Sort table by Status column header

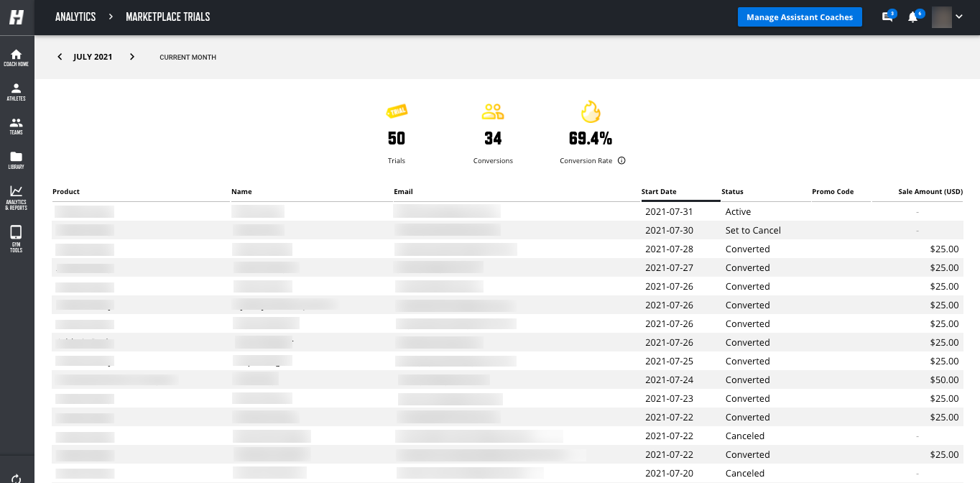pyautogui.click(x=732, y=192)
